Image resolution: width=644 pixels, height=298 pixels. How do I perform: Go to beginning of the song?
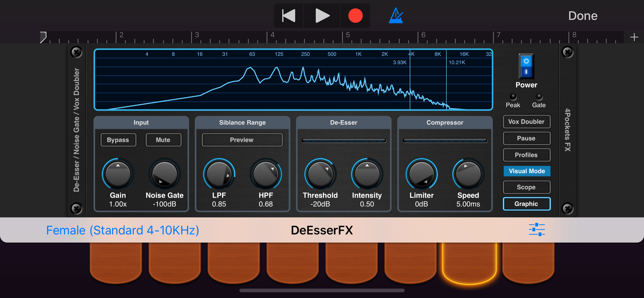tap(289, 16)
